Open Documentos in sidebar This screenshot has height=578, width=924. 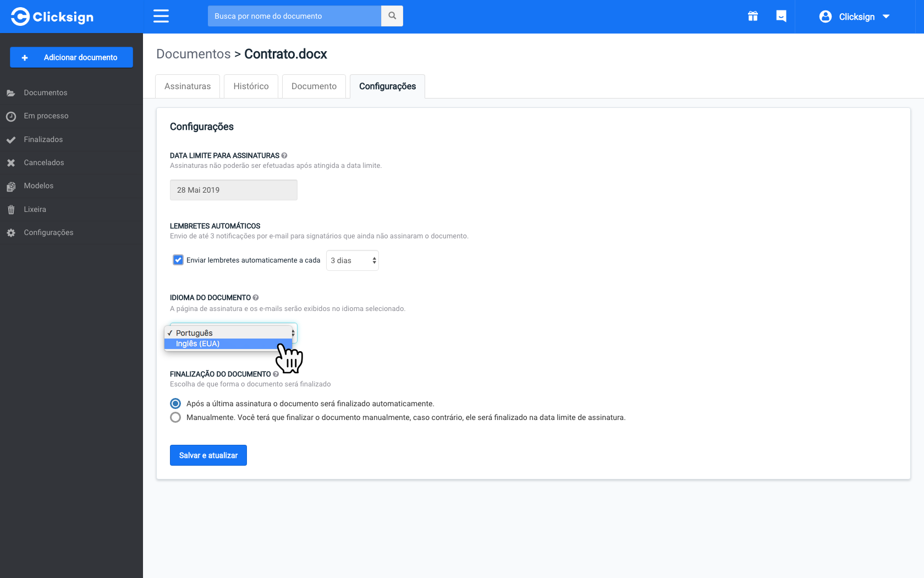71,93
